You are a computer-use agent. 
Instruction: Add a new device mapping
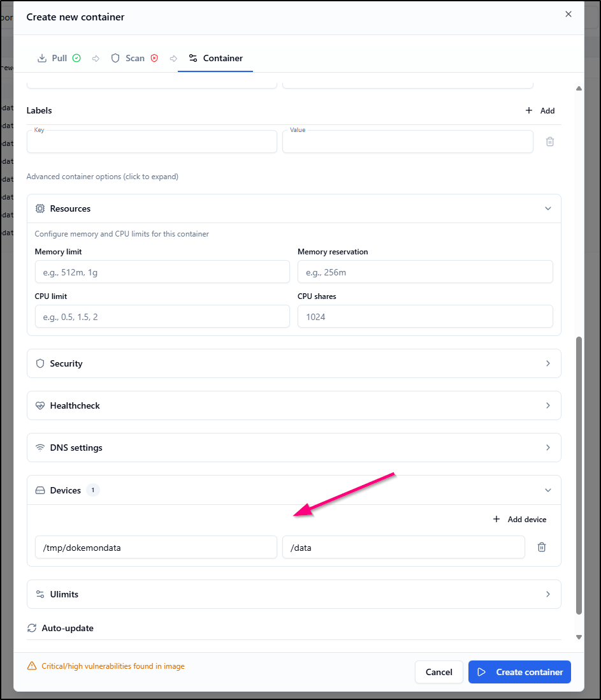point(519,520)
